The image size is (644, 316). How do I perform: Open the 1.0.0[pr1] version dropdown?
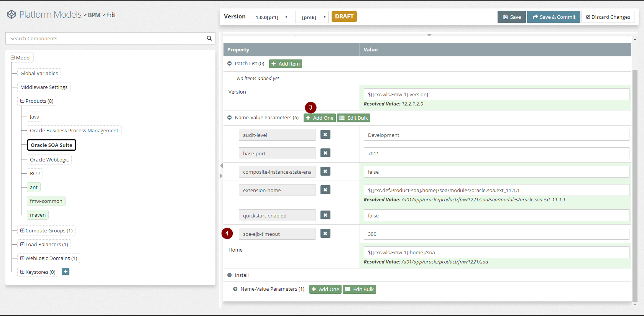coord(269,17)
